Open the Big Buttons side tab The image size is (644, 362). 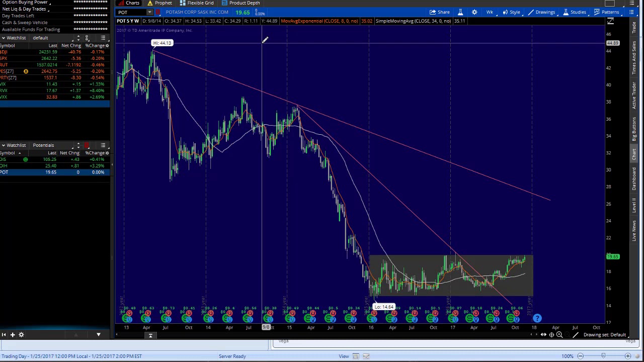[634, 129]
